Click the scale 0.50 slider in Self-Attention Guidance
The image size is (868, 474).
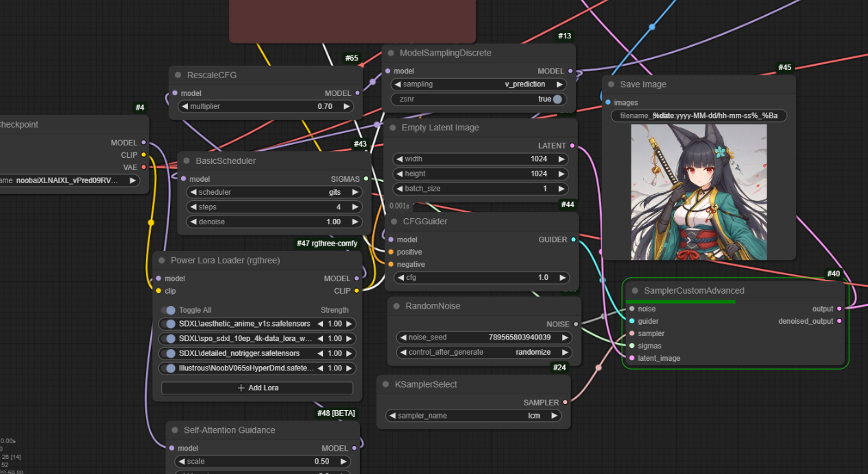pyautogui.click(x=263, y=461)
